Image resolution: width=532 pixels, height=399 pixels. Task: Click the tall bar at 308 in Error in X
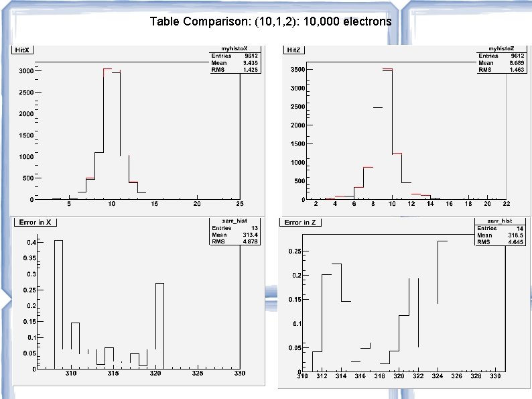click(x=58, y=304)
